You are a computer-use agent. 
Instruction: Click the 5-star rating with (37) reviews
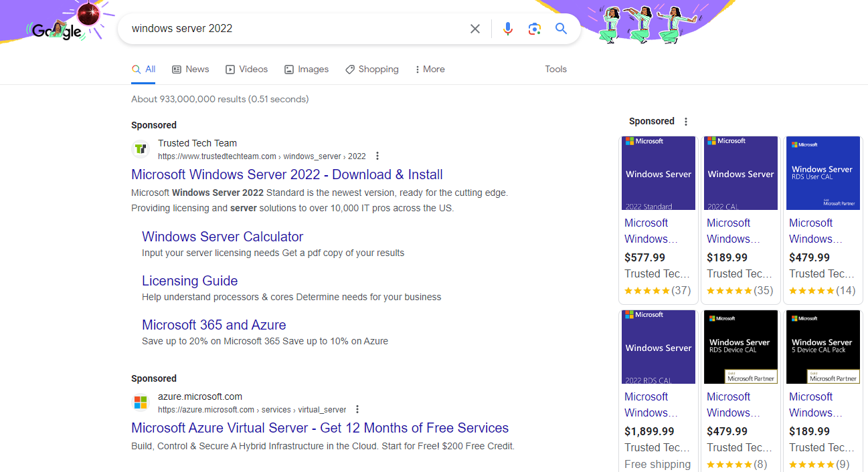[657, 291]
